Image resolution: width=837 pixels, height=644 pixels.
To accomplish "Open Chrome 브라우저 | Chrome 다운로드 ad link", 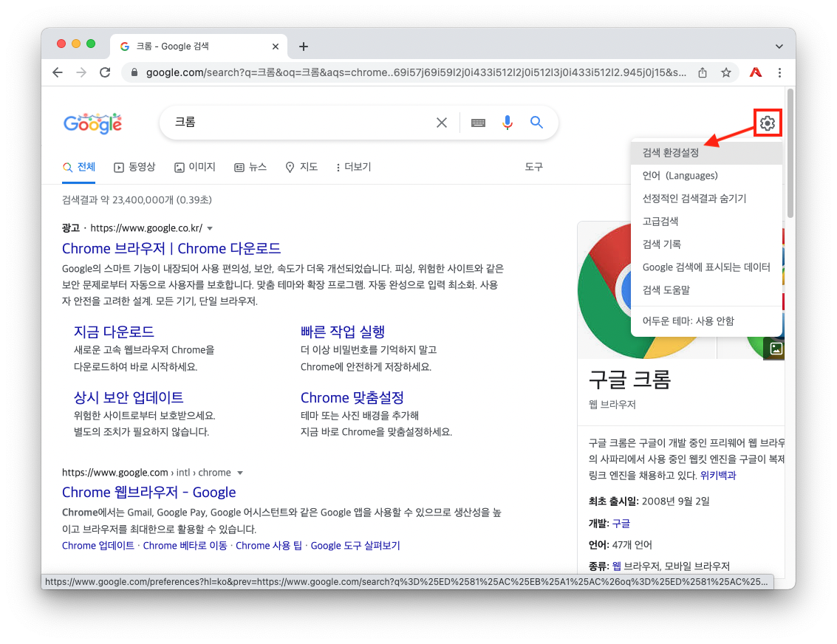I will tap(171, 249).
